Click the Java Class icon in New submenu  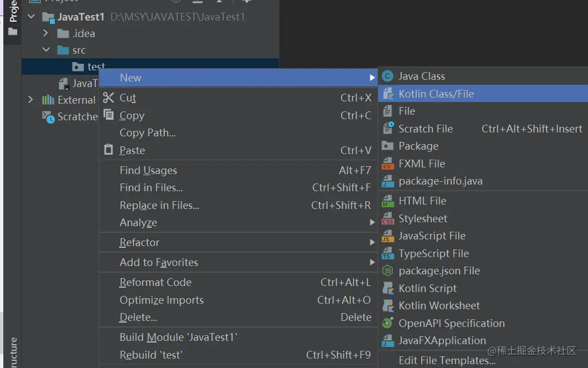tap(388, 76)
